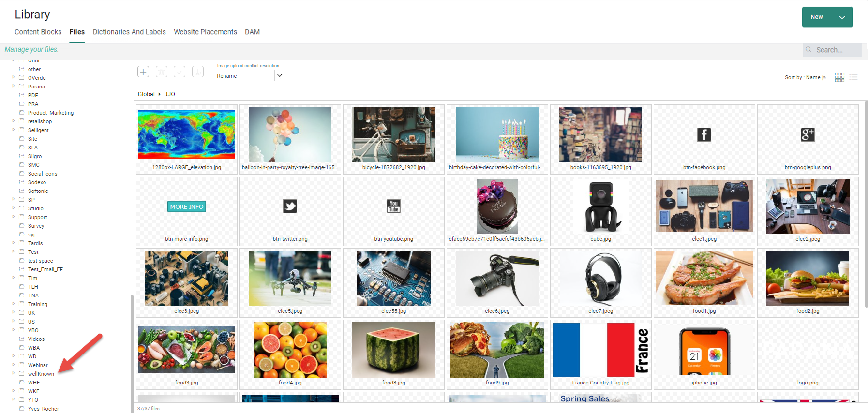
Task: Select the Product_Marketing folder
Action: (51, 113)
